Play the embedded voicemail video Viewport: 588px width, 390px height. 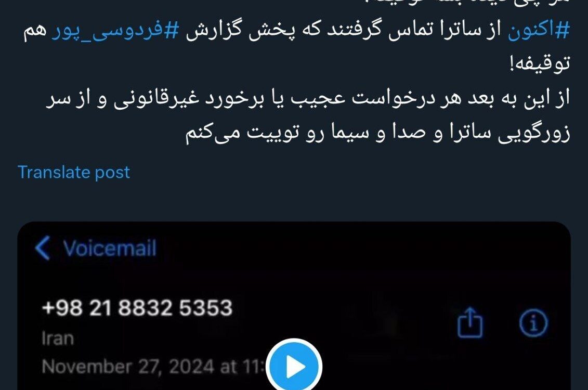(294, 367)
